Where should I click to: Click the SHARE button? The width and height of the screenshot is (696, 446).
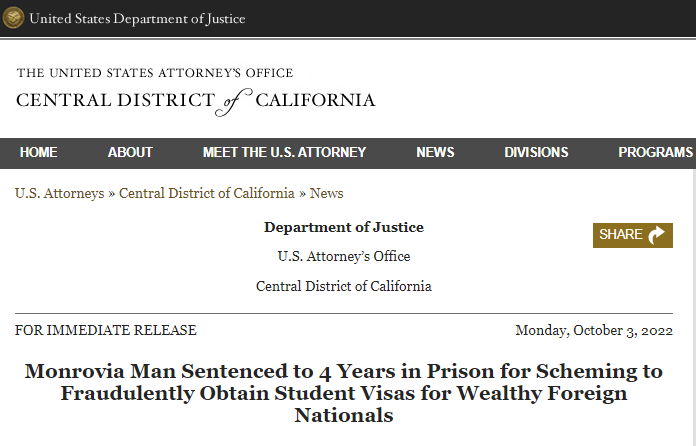coord(633,235)
